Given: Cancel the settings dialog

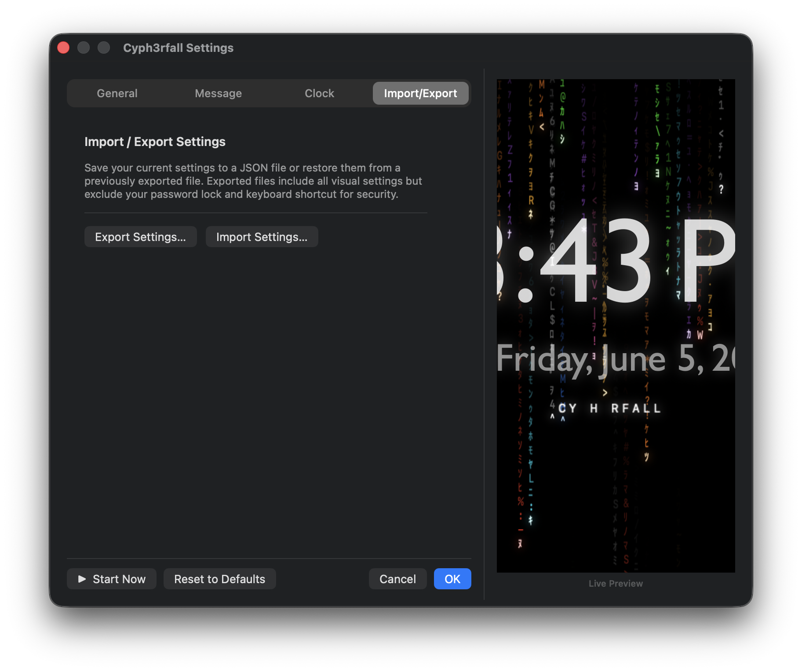Looking at the screenshot, I should pos(397,579).
